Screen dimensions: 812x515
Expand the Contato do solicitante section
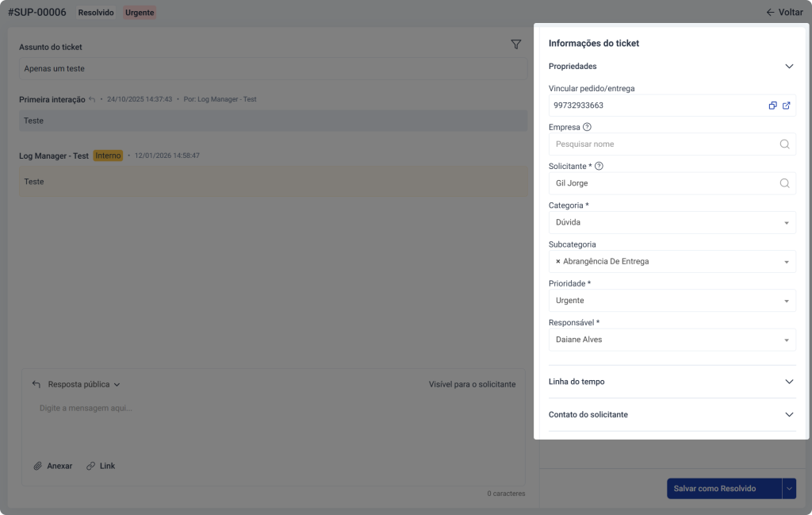click(x=789, y=414)
